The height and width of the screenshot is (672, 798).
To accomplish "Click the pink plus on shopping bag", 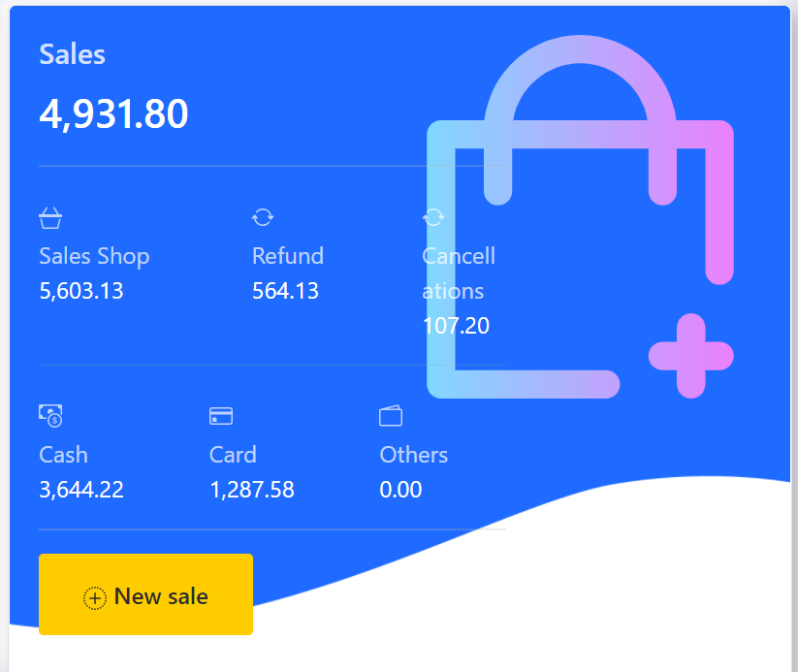I will (690, 356).
